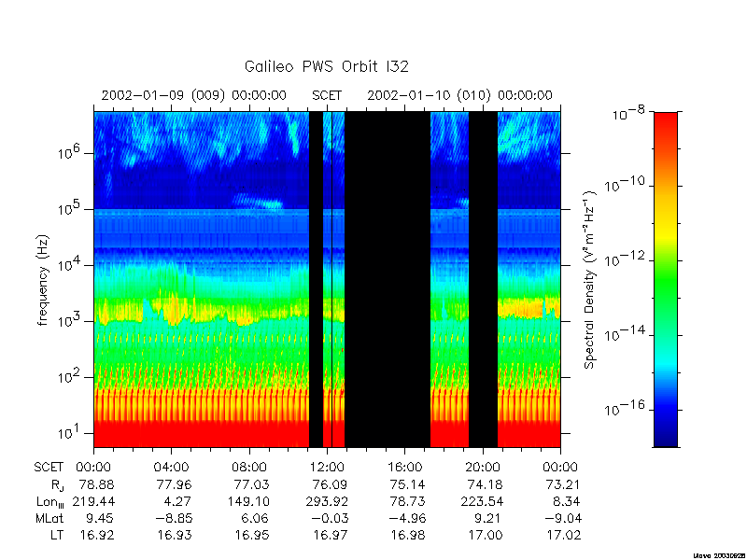Click the 'LT' row header
Screen dimensions: 747x560
click(x=57, y=535)
